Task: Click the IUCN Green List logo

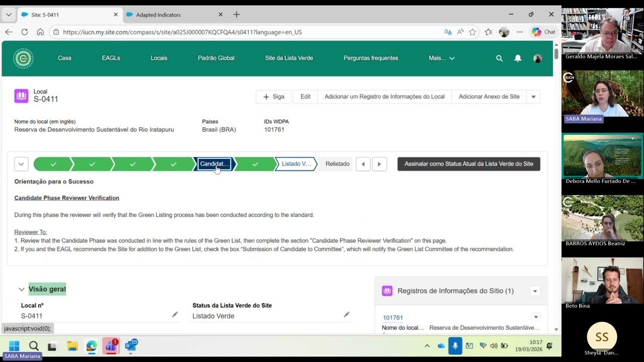Action: click(x=23, y=58)
